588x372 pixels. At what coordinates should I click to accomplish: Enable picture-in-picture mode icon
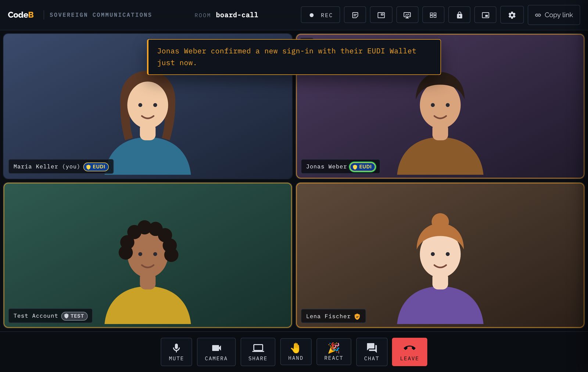[x=485, y=15]
